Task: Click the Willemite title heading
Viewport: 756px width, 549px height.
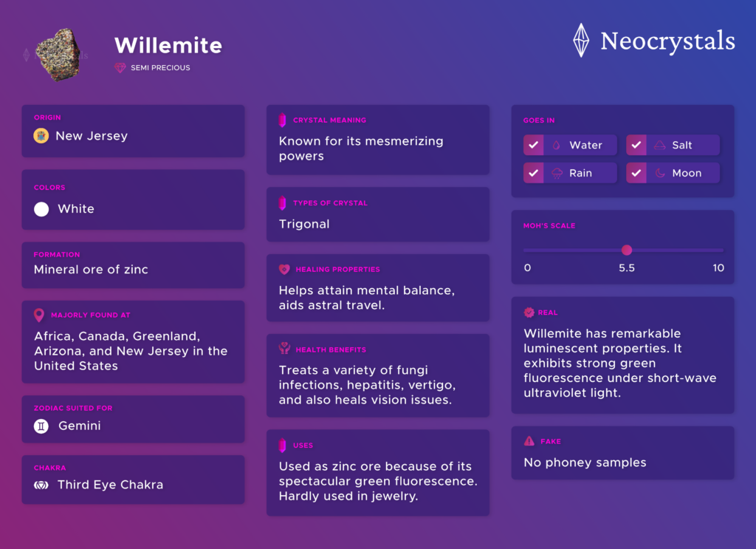Action: (168, 45)
